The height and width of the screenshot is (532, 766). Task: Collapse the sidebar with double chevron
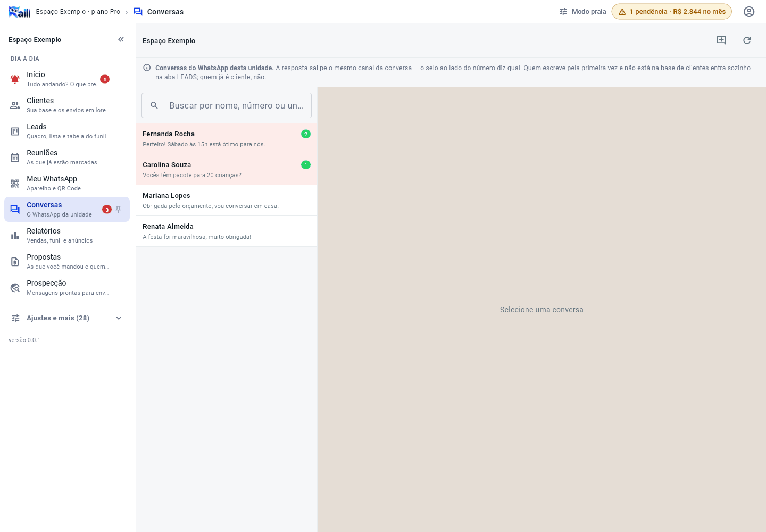coord(121,39)
